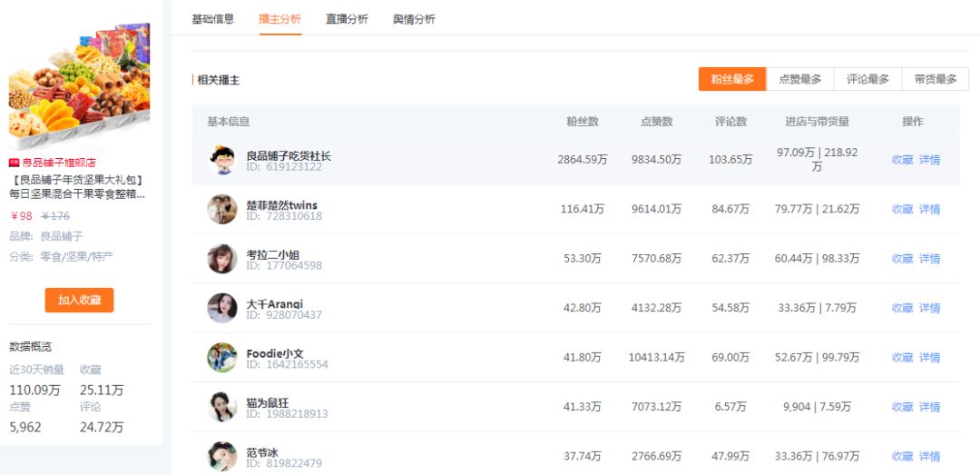
Task: Click 收藏 for 楚菲楚然twins
Action: pos(903,210)
